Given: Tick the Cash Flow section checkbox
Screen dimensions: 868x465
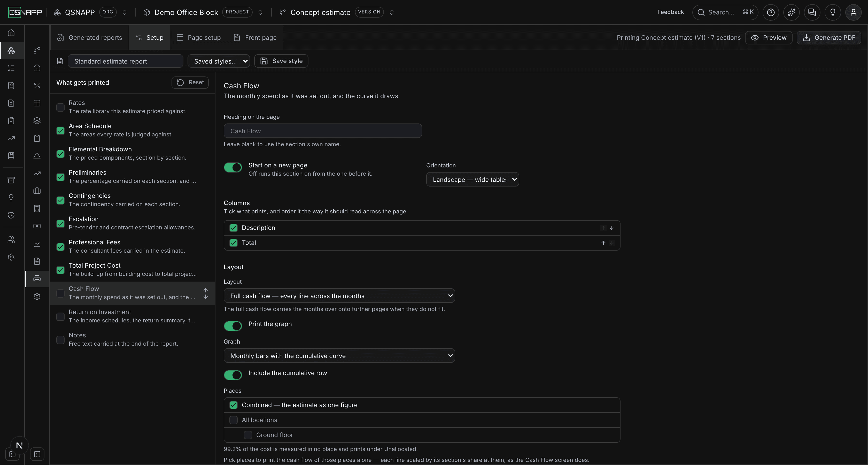Looking at the screenshot, I should (x=60, y=293).
